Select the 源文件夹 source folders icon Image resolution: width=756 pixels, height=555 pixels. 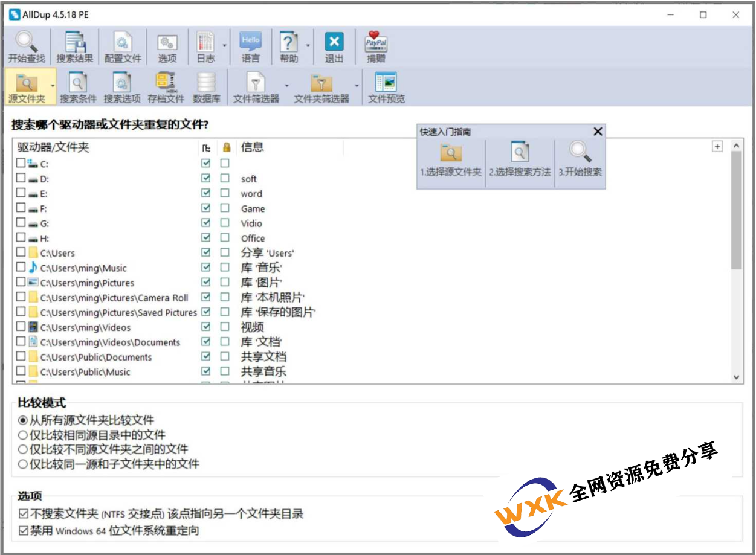tap(27, 87)
